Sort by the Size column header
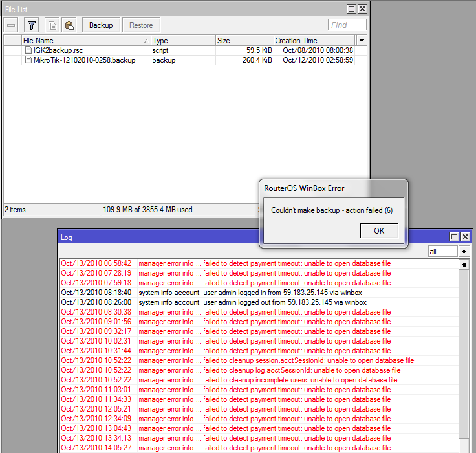 [x=244, y=40]
